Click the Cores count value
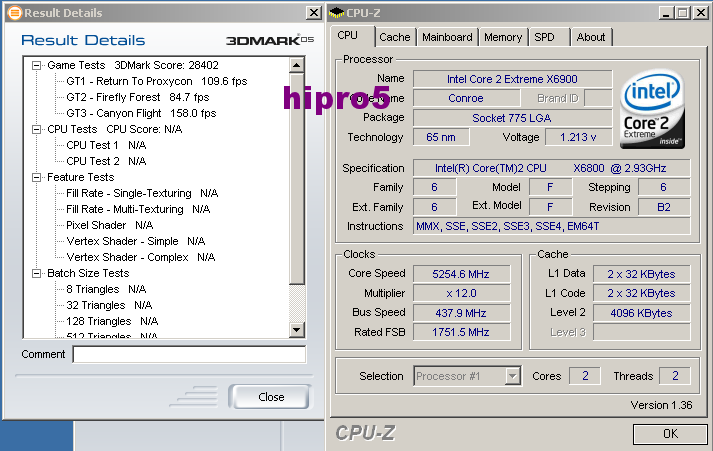This screenshot has height=451, width=713. tap(585, 376)
